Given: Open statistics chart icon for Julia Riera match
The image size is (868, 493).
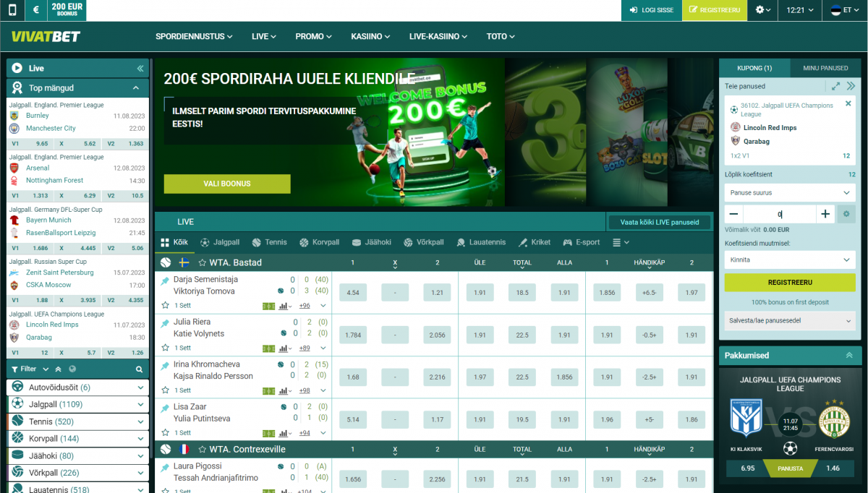Looking at the screenshot, I should click(283, 348).
